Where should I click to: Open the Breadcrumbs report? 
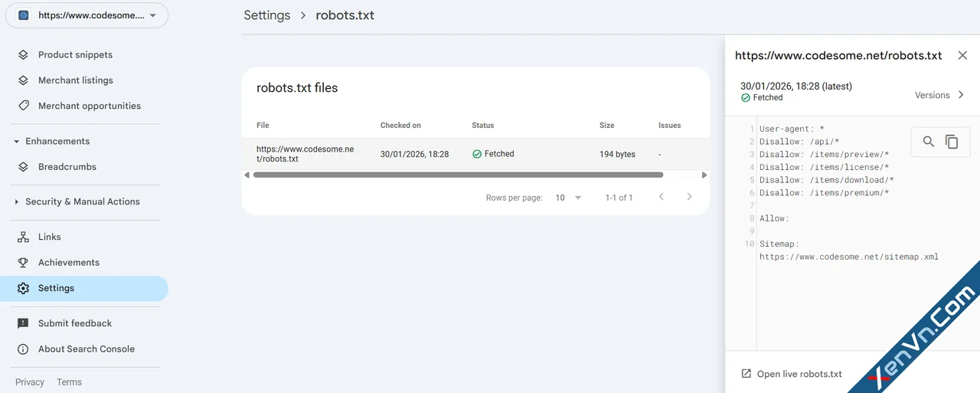coord(67,167)
